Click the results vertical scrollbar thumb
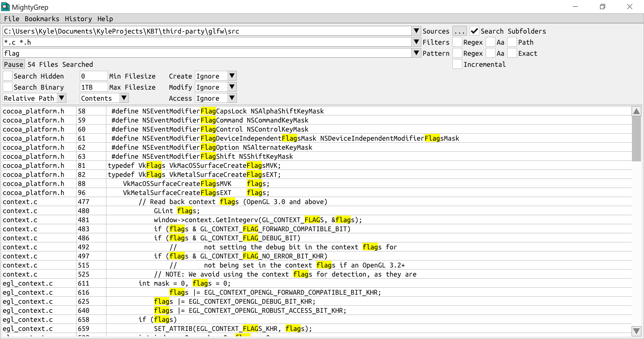 tap(636, 139)
